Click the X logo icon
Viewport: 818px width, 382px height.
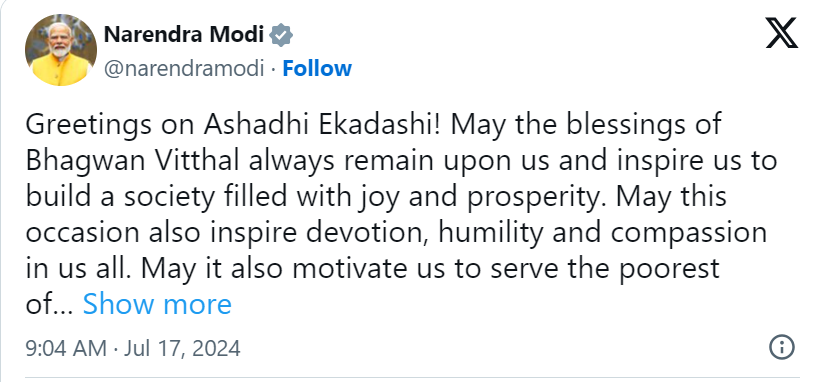coord(781,33)
